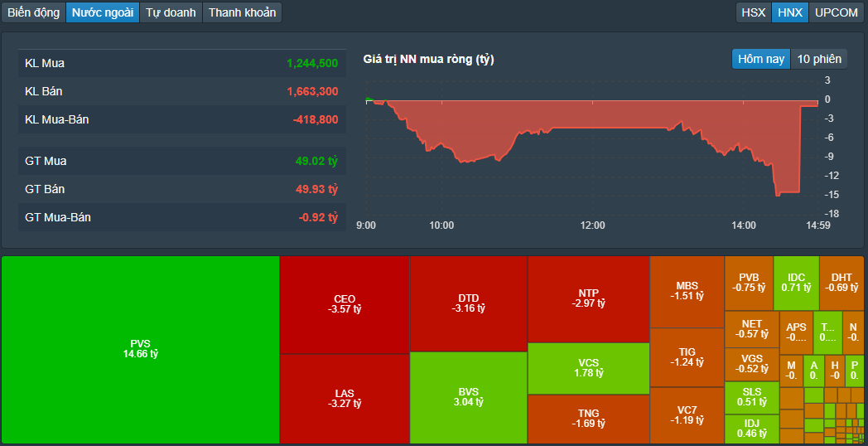Select the IDC green tile
This screenshot has height=446, width=868.
point(796,283)
